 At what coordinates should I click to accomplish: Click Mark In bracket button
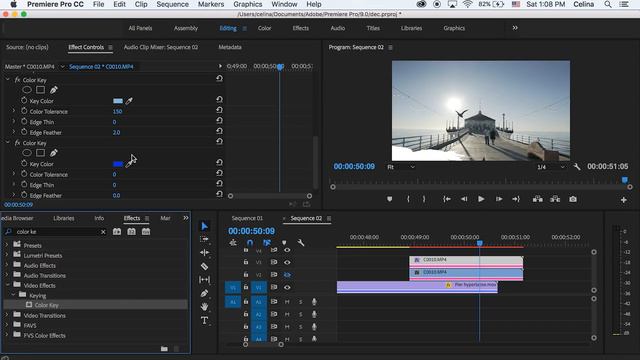tap(408, 199)
